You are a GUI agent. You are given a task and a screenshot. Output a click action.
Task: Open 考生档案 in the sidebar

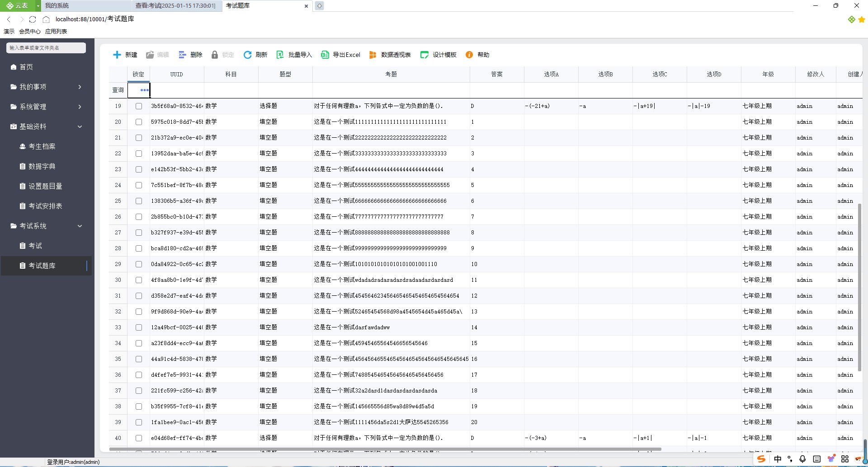(x=47, y=146)
